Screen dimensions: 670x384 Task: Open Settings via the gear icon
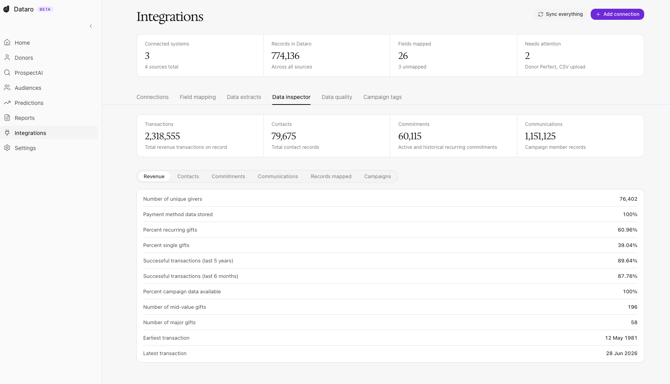(x=7, y=148)
